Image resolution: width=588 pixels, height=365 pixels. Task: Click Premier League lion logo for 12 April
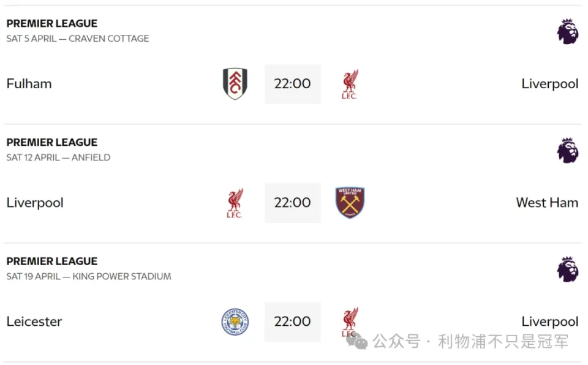click(x=567, y=150)
